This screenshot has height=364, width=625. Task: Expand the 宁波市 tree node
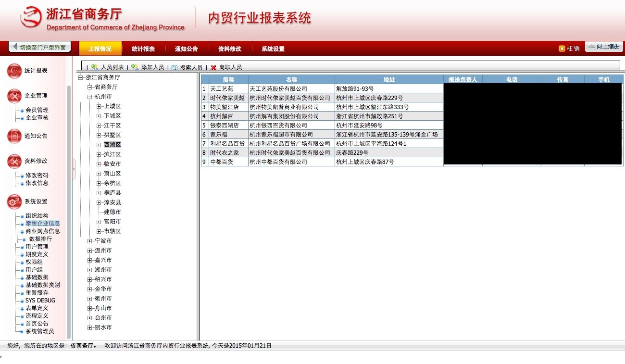point(89,241)
